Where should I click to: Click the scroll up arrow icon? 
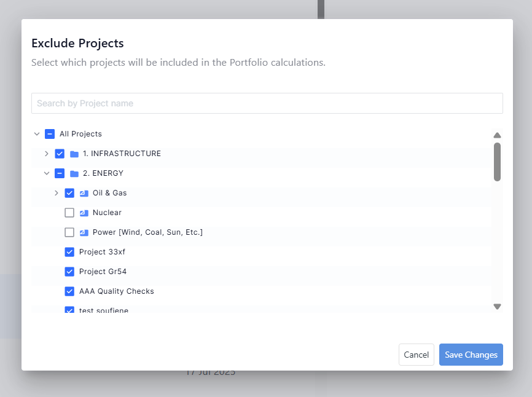pos(498,135)
